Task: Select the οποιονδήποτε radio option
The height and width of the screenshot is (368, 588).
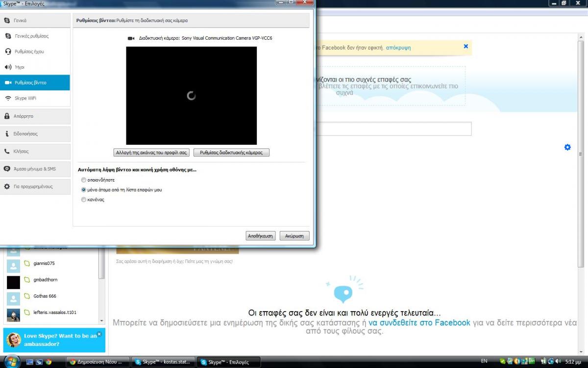Action: click(x=84, y=180)
